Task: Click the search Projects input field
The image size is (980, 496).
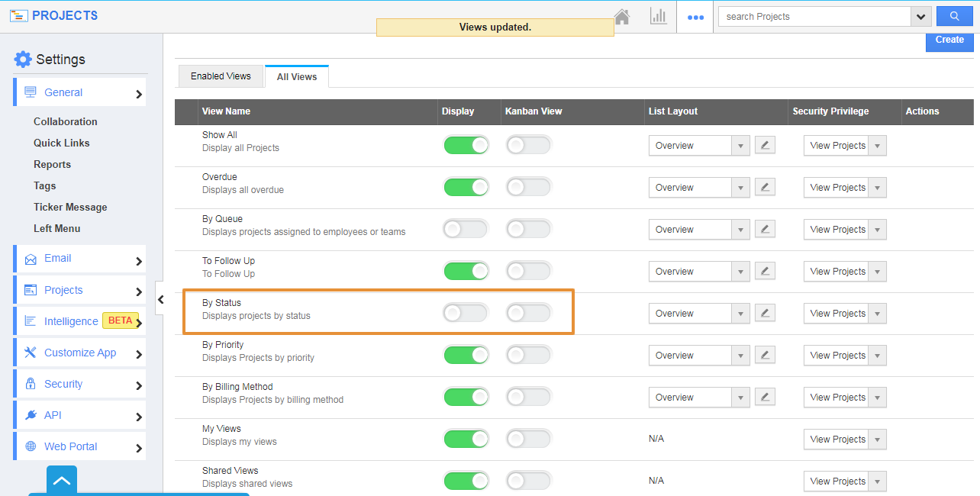Action: tap(814, 16)
